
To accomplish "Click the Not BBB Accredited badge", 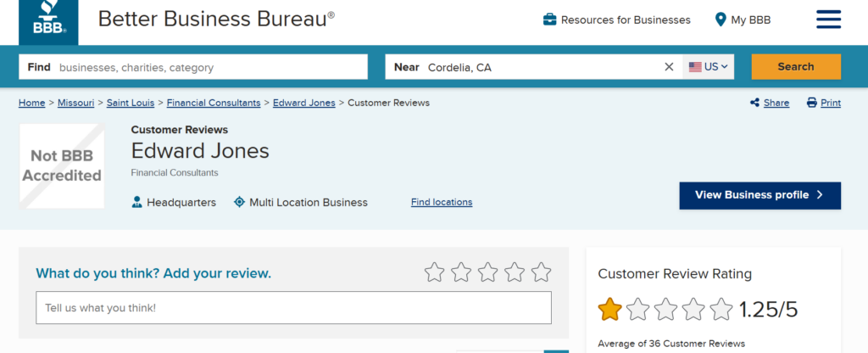I will (x=61, y=165).
